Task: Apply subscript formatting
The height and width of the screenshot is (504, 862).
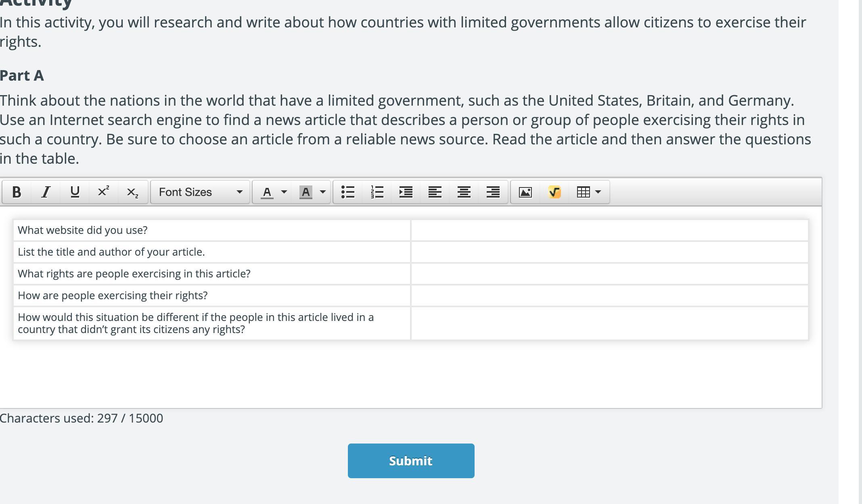Action: coord(132,192)
